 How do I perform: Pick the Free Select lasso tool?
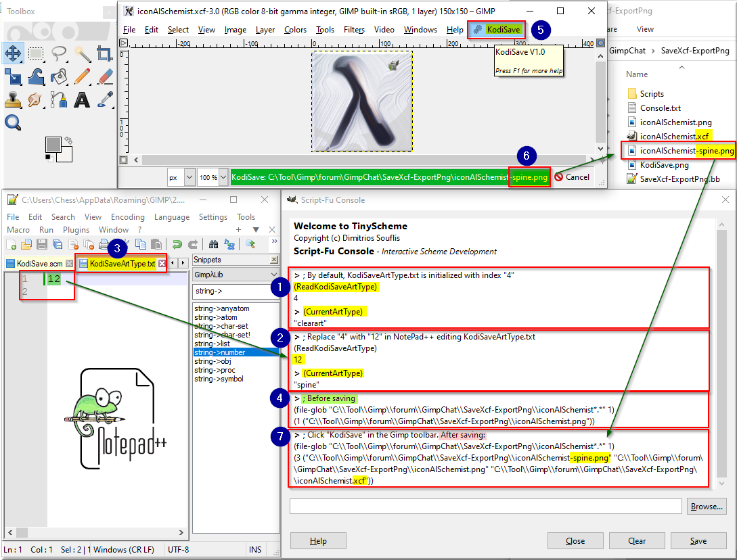59,53
